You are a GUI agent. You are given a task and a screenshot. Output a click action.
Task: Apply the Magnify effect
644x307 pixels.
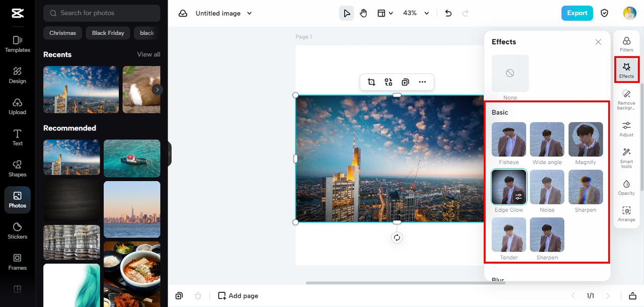pyautogui.click(x=586, y=139)
